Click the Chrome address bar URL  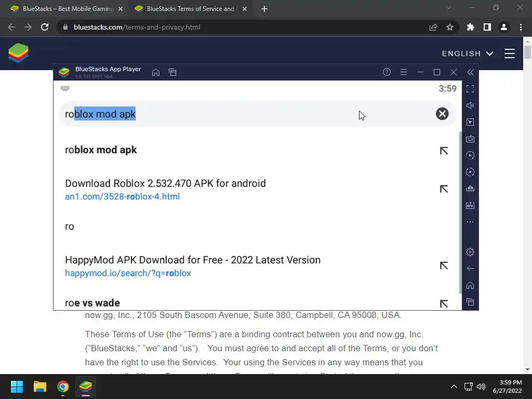click(x=137, y=27)
